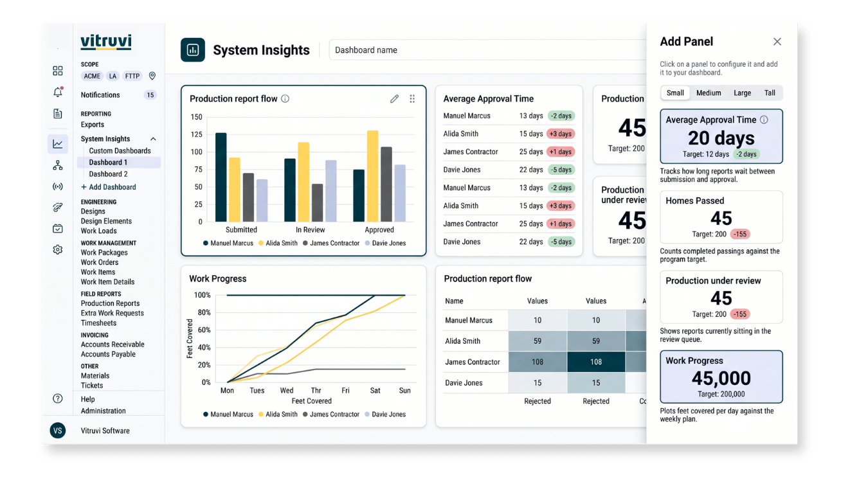
Task: Open the bell notifications icon
Action: [x=58, y=92]
